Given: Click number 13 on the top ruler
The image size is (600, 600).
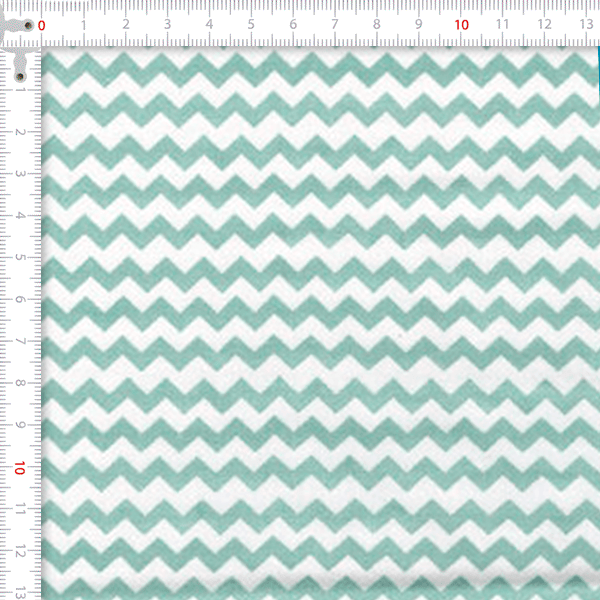Looking at the screenshot, I should [x=586, y=24].
